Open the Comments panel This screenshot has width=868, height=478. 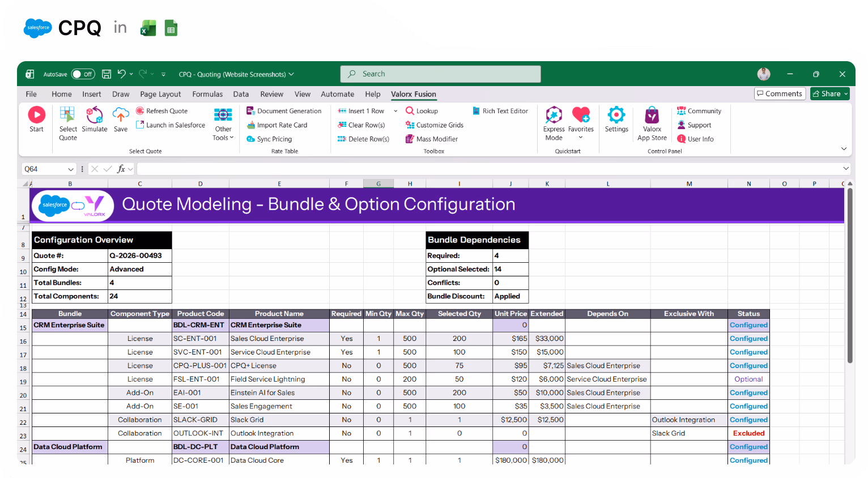pyautogui.click(x=780, y=93)
